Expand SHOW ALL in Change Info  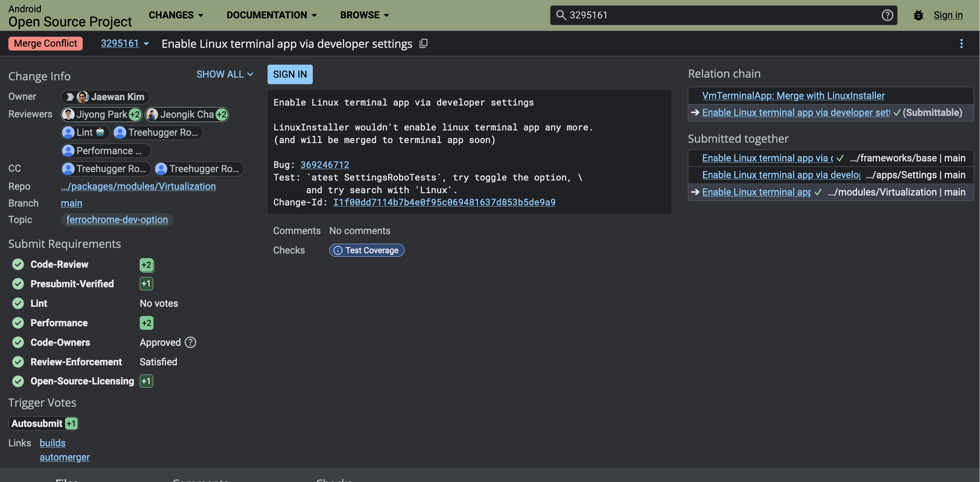coord(225,74)
